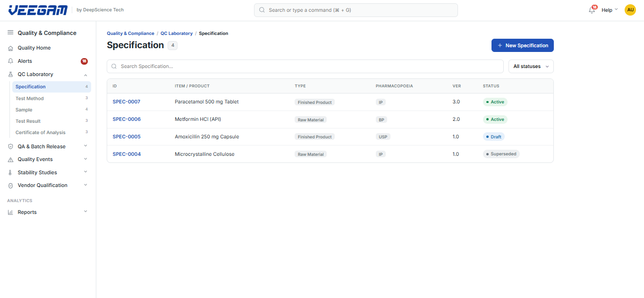Click the Vendor Qualification badge icon

point(10,186)
